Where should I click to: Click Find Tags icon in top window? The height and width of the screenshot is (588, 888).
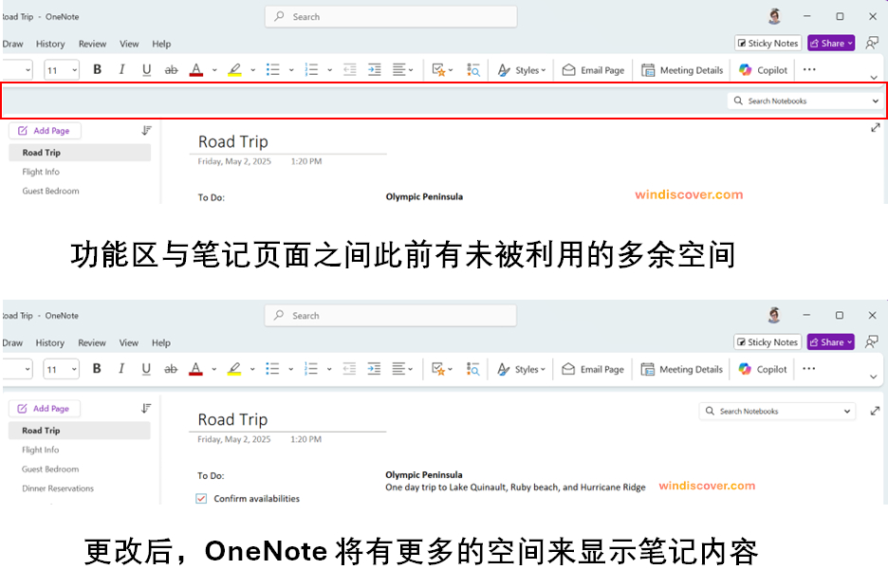[x=473, y=69]
